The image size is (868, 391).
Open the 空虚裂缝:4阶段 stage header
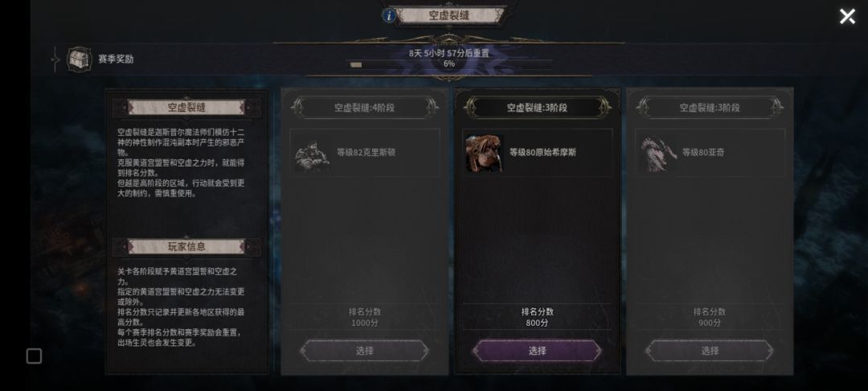pyautogui.click(x=364, y=108)
